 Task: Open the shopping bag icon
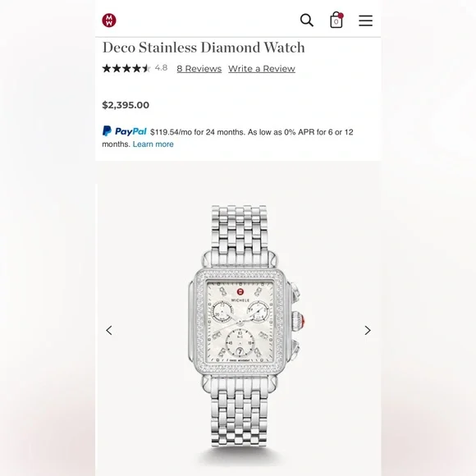click(x=336, y=20)
